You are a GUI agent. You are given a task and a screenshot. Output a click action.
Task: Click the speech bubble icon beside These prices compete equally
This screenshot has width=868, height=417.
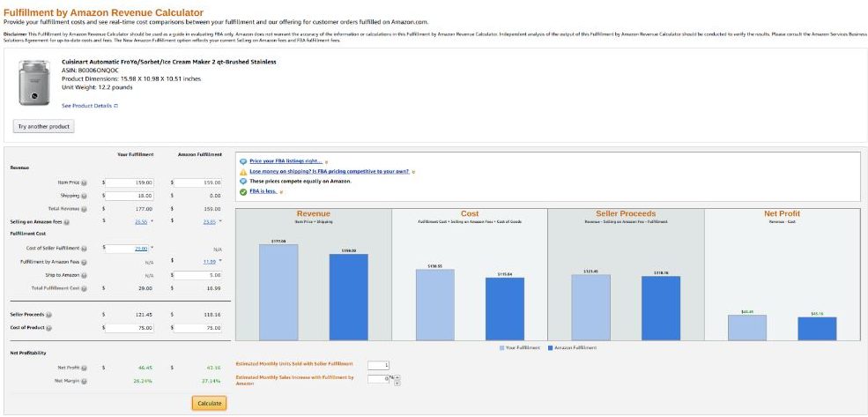click(x=243, y=182)
